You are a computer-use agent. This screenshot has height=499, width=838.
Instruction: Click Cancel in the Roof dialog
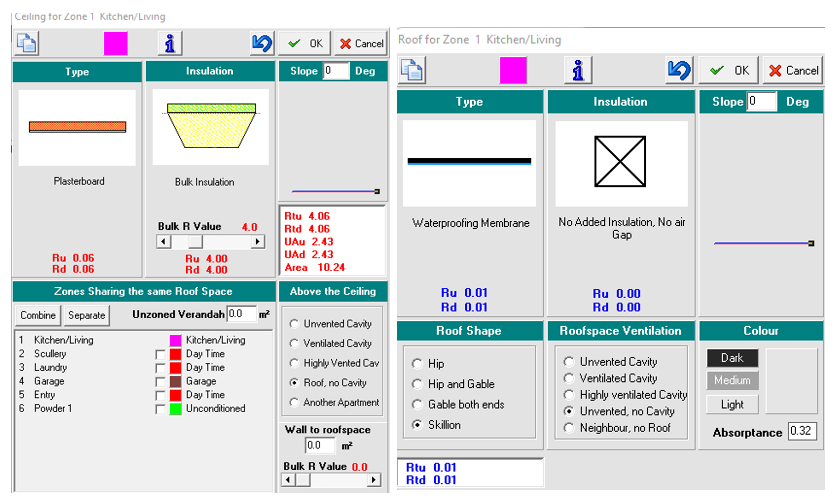click(x=792, y=70)
